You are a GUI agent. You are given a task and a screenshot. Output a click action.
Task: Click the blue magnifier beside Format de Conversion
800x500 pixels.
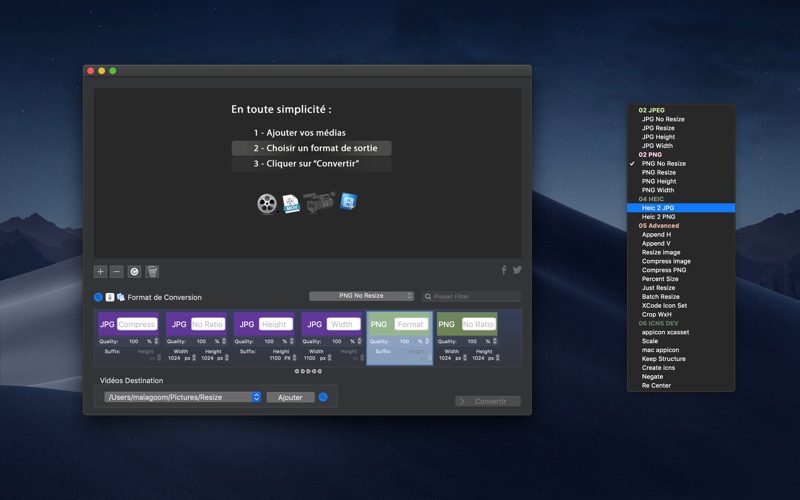(x=98, y=297)
